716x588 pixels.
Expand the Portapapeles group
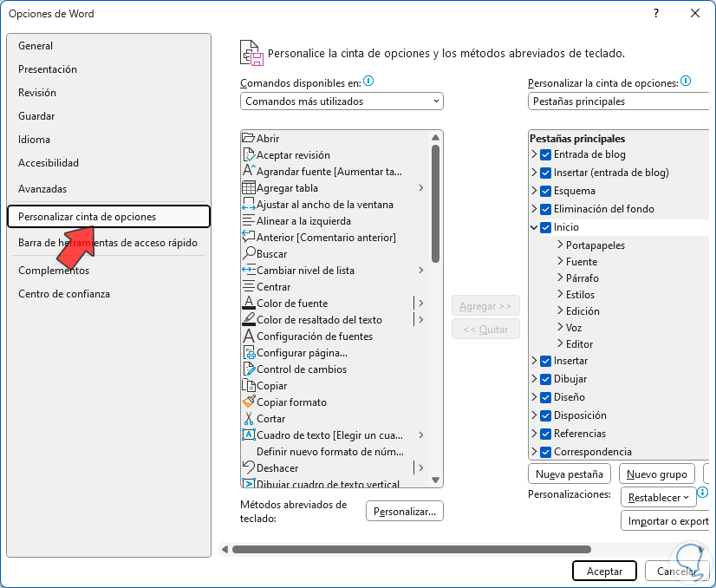tap(560, 245)
